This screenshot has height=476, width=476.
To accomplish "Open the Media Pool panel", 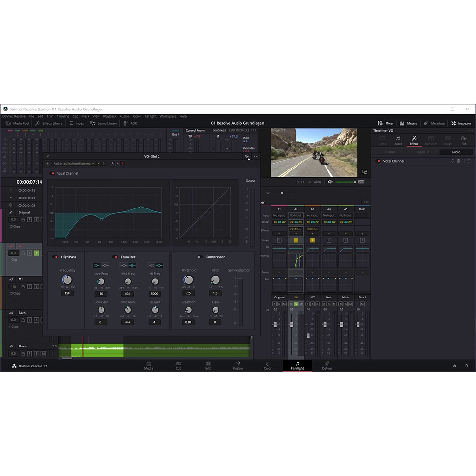I will [18, 123].
